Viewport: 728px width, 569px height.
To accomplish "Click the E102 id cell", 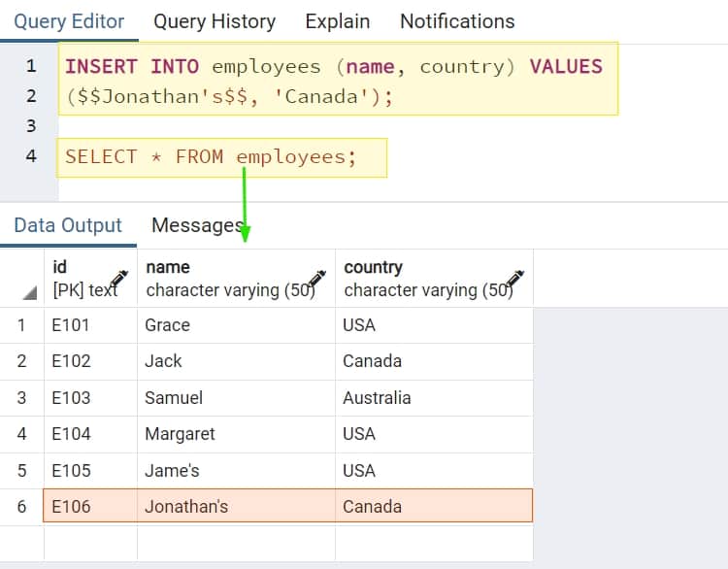I will click(x=90, y=361).
